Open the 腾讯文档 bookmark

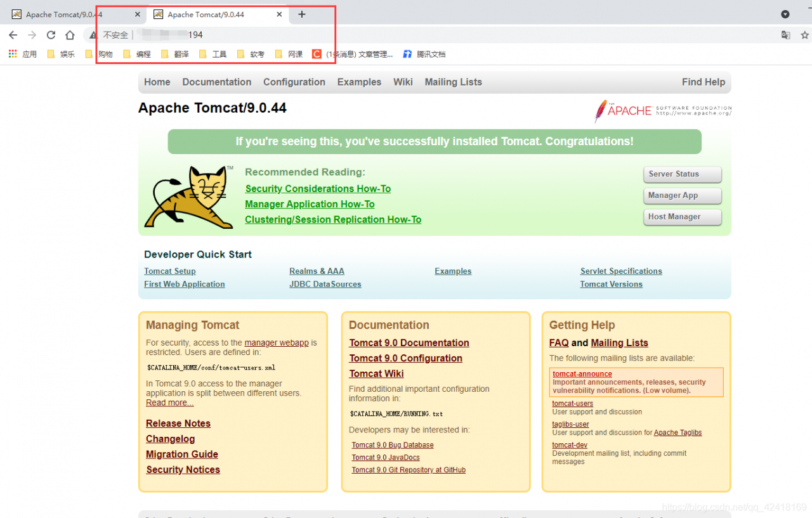[425, 55]
